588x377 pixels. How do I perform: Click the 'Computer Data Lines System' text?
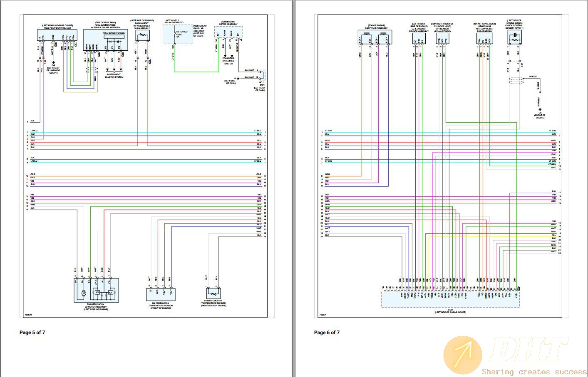point(228,61)
